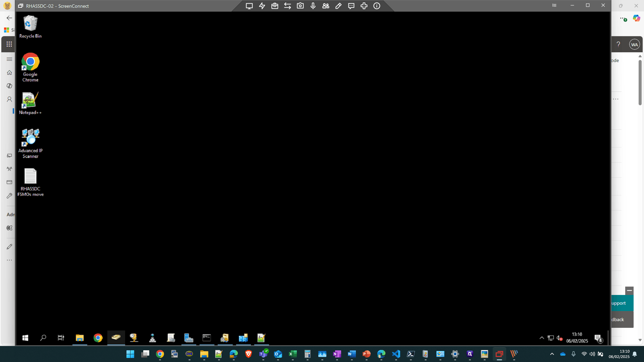Select the Recycle Bin desktop icon

[30, 27]
